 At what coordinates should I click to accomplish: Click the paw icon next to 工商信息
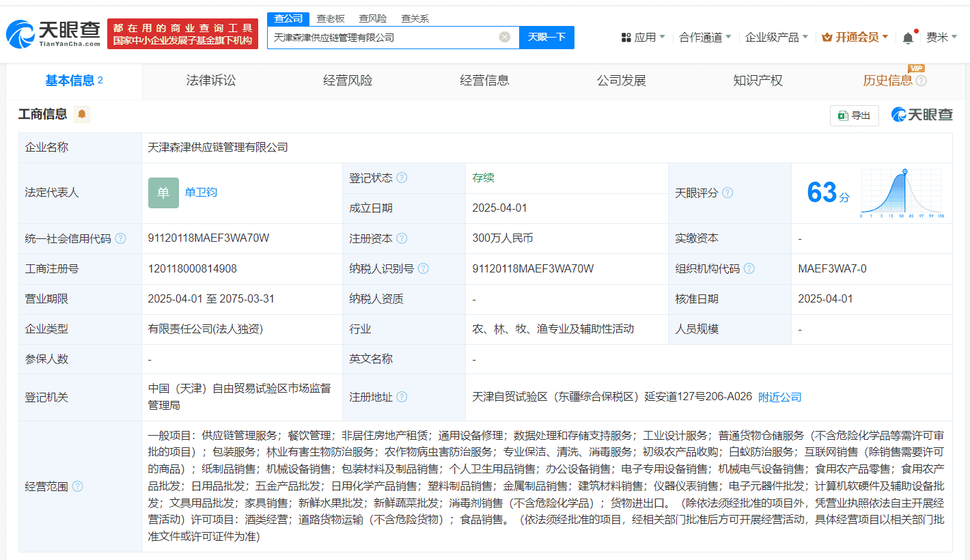click(81, 114)
